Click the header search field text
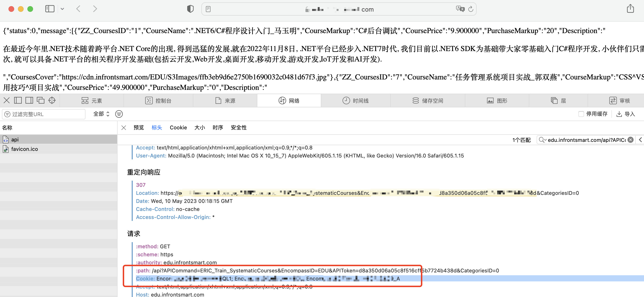 [586, 140]
